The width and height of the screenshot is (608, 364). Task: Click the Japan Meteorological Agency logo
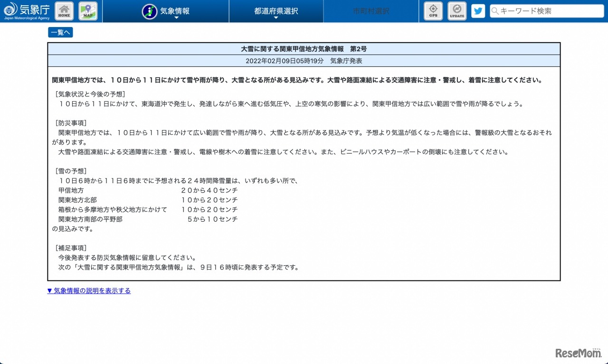[27, 11]
